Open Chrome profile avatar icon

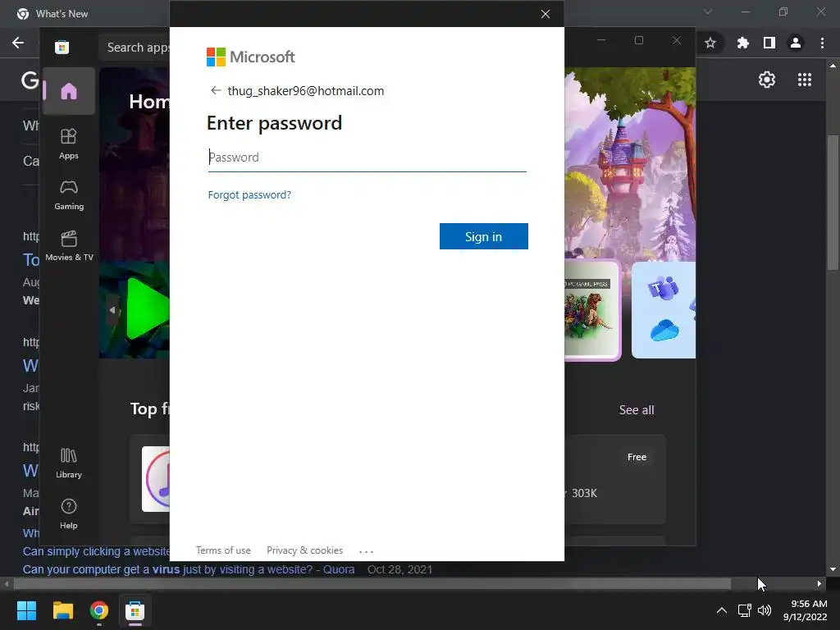796,43
